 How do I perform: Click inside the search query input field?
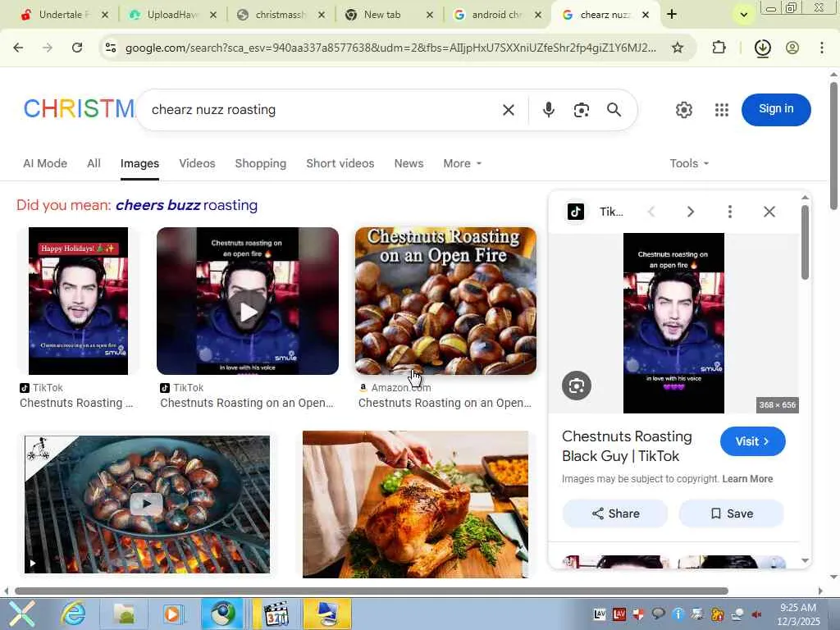[322, 110]
